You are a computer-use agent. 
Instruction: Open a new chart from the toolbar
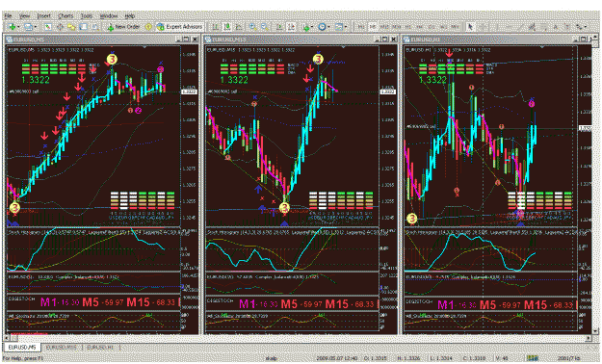[12, 27]
